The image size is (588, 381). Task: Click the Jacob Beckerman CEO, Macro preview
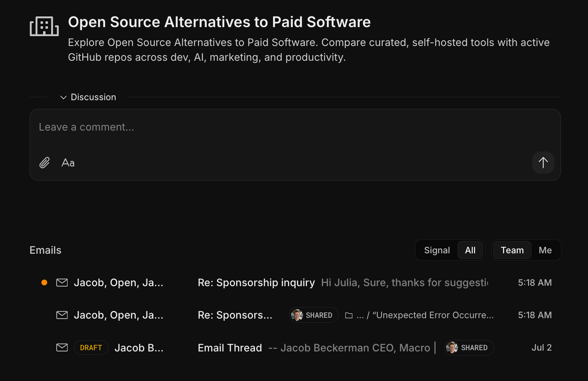(x=352, y=347)
